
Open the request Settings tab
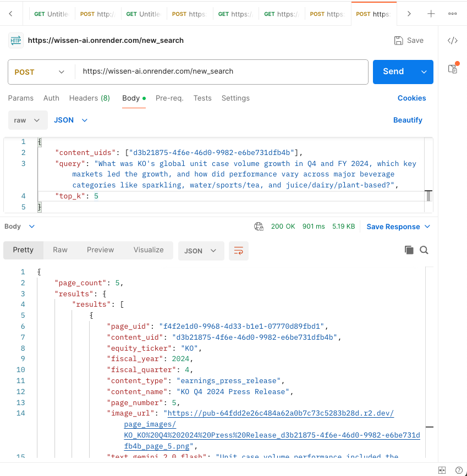[x=235, y=98]
